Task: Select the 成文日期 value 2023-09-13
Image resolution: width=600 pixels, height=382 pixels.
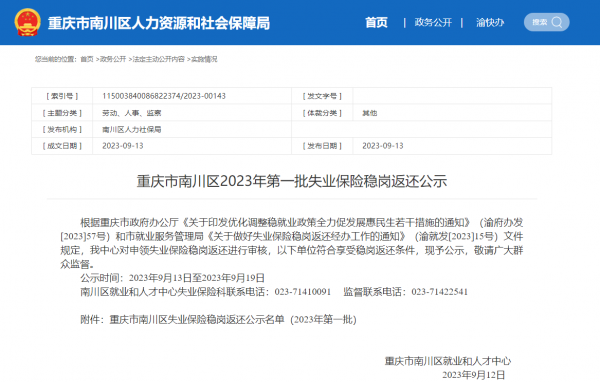Action: coord(123,146)
